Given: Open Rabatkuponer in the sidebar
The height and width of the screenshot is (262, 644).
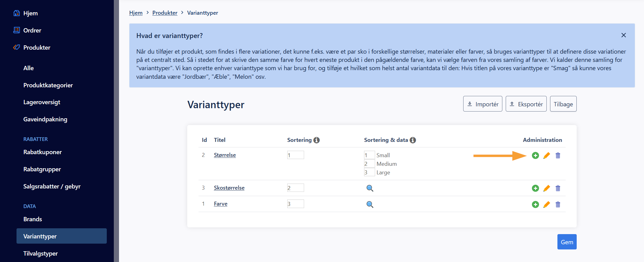Looking at the screenshot, I should tap(43, 152).
